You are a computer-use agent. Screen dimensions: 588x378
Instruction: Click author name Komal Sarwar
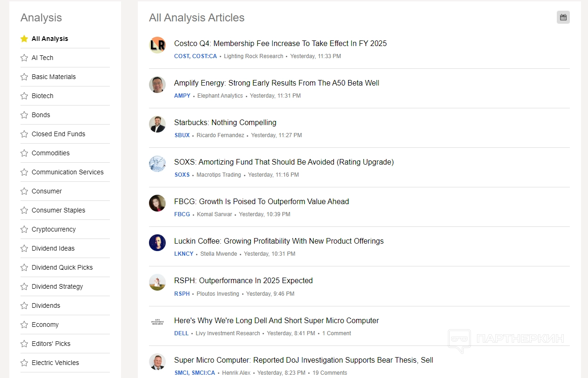click(x=214, y=214)
